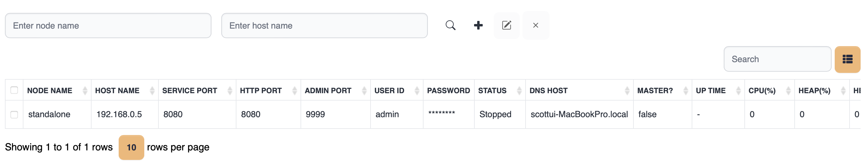
Task: Click the USER ID column header
Action: tap(389, 90)
